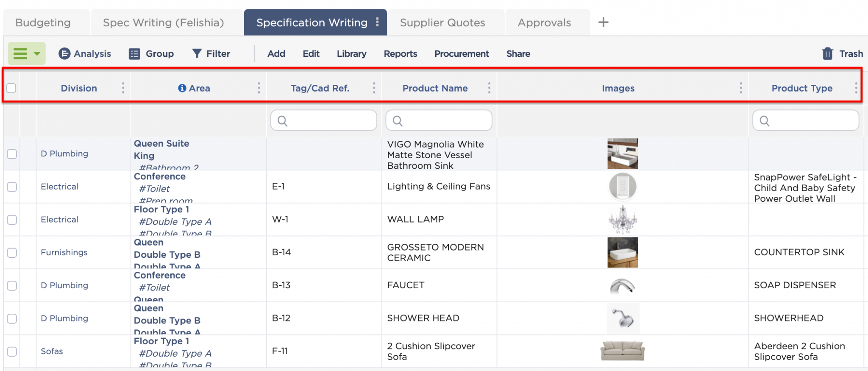
Task: Switch to the Supplier Quotes tab
Action: (x=442, y=23)
